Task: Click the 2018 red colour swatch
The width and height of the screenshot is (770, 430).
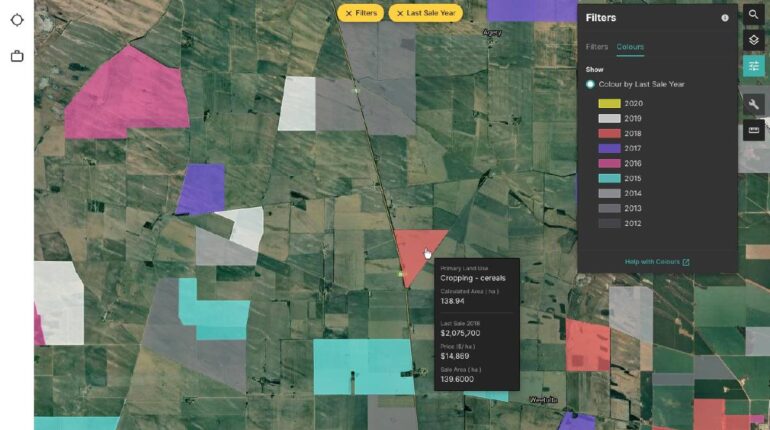Action: coord(608,133)
